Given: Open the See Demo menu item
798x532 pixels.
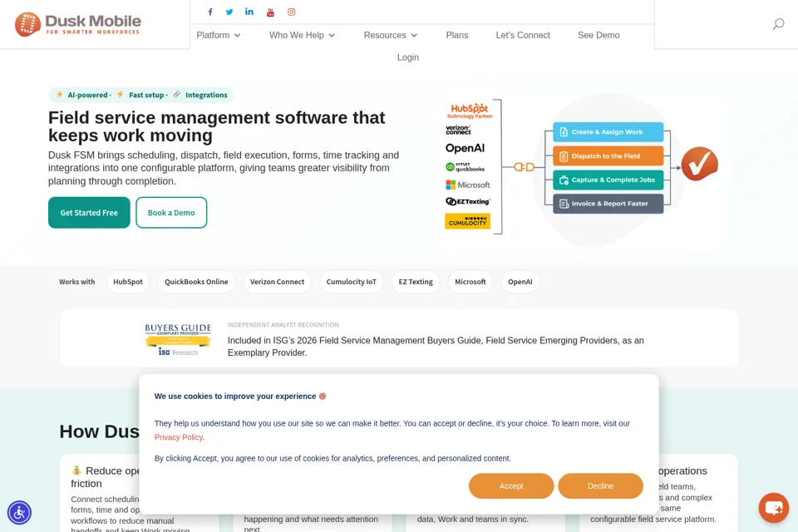Looking at the screenshot, I should tap(598, 35).
